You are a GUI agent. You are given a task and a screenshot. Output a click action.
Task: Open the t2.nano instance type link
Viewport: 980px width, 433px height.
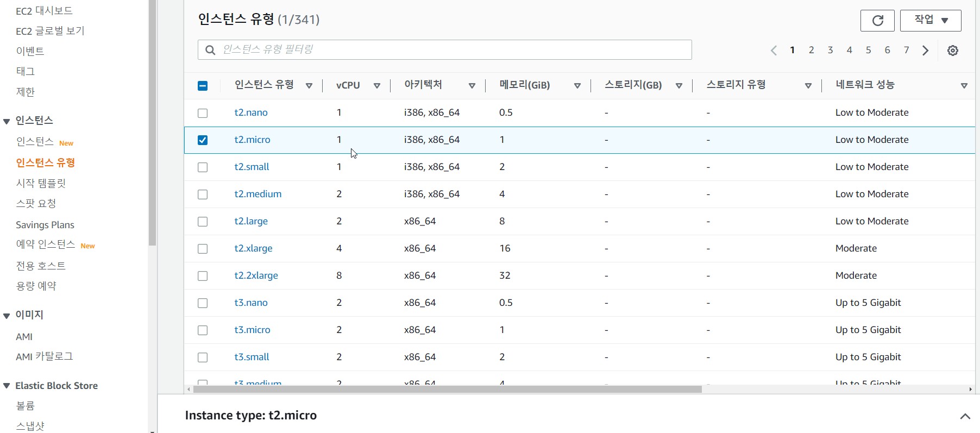click(251, 112)
